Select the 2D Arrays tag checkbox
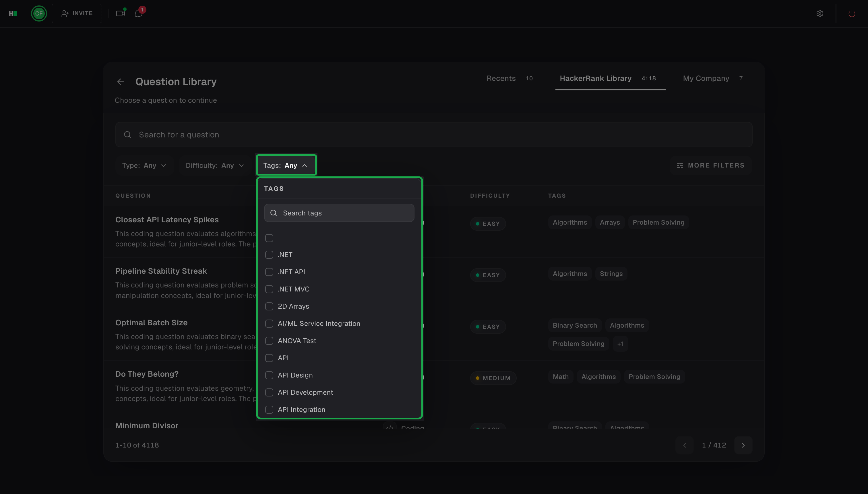 269,306
